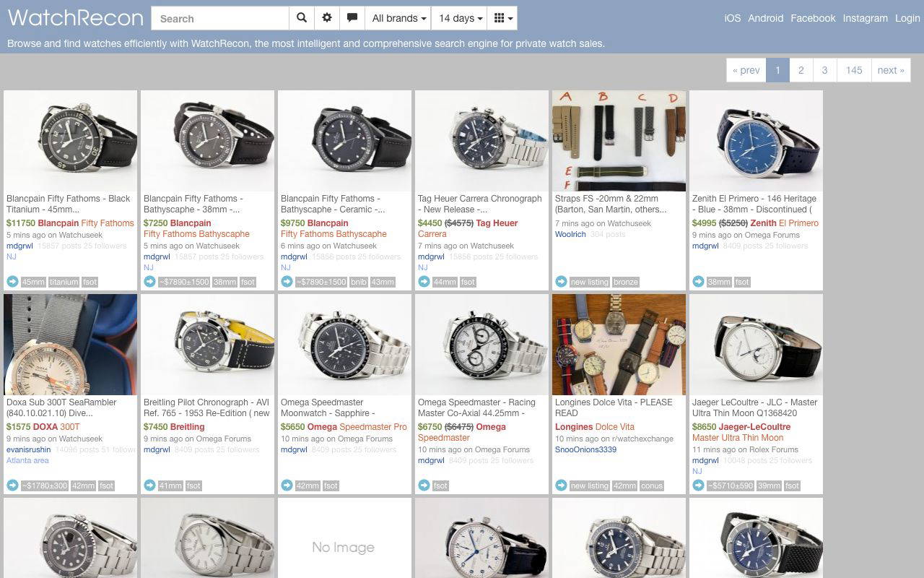Open the Login link
Screen dimensions: 924x578
coord(907,18)
